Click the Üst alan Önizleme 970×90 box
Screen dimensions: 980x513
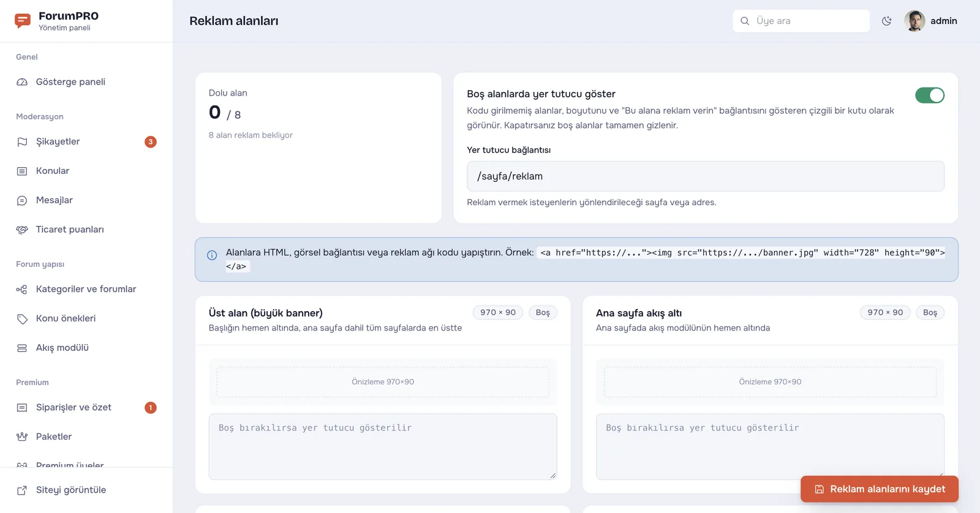tap(383, 382)
